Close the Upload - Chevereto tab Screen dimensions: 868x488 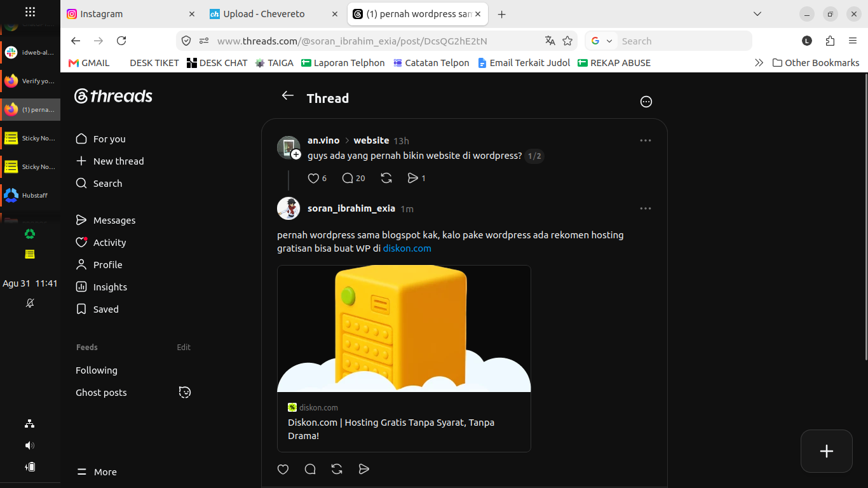pyautogui.click(x=335, y=14)
